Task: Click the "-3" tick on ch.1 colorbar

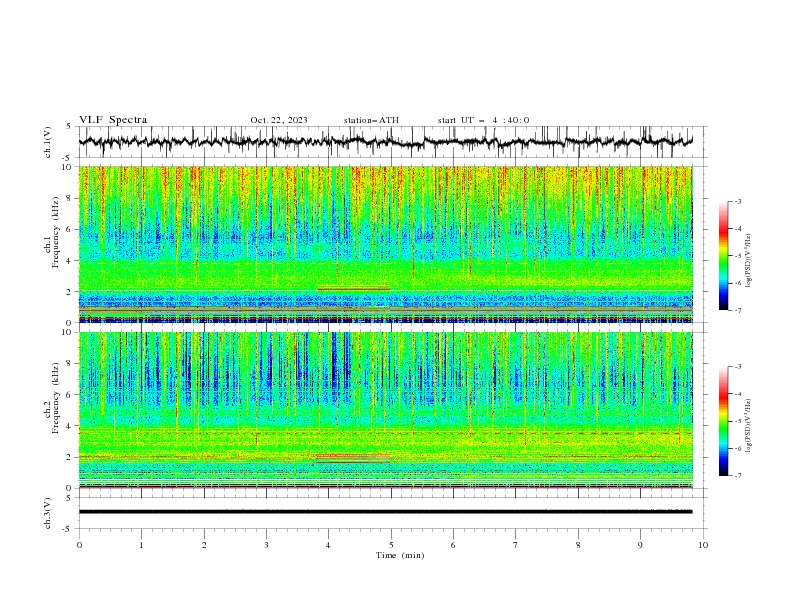Action: pos(737,201)
